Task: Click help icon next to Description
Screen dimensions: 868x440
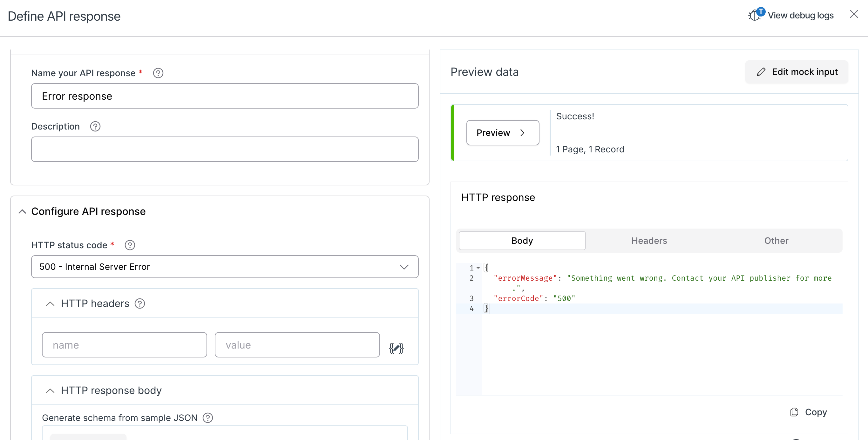Action: [95, 127]
